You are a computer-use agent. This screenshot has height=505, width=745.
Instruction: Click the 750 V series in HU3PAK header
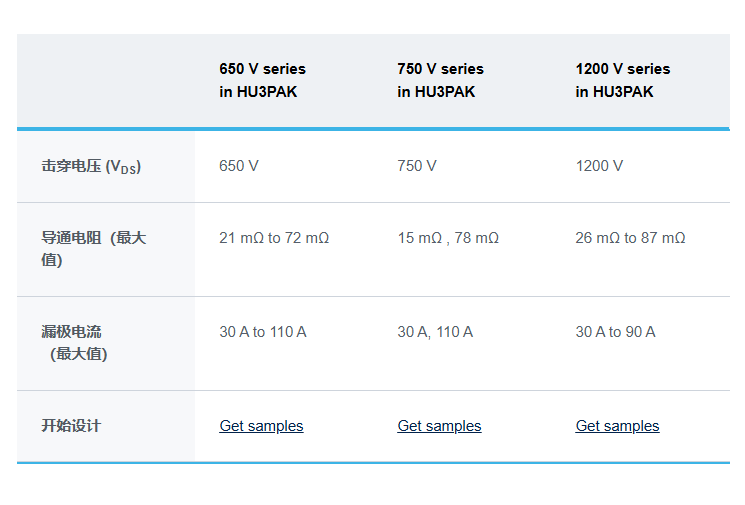pyautogui.click(x=440, y=80)
